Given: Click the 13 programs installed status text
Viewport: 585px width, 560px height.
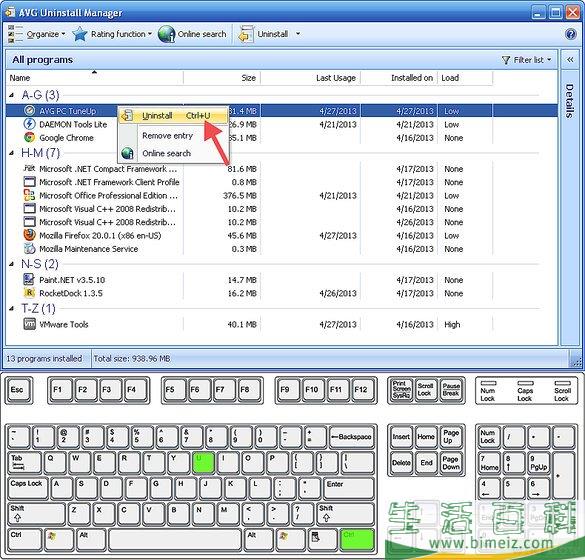Looking at the screenshot, I should pos(44,359).
